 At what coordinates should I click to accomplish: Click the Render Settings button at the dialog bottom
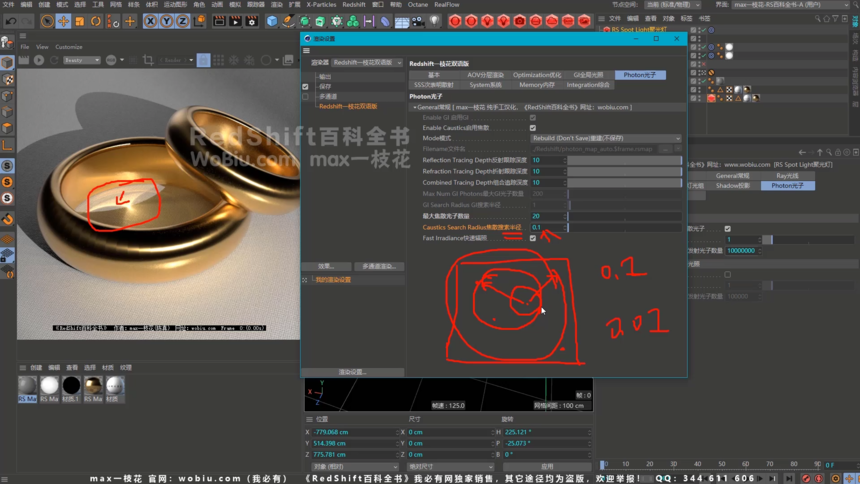(353, 372)
